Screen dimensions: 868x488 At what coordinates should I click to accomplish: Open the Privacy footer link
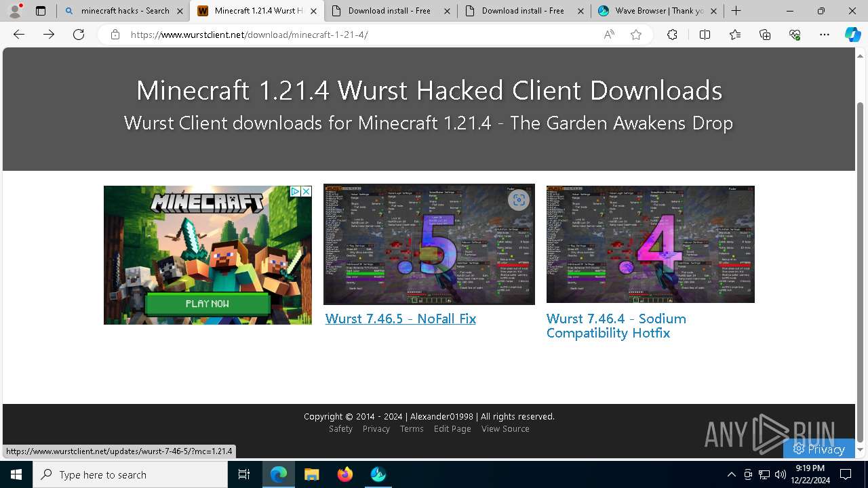tap(376, 429)
